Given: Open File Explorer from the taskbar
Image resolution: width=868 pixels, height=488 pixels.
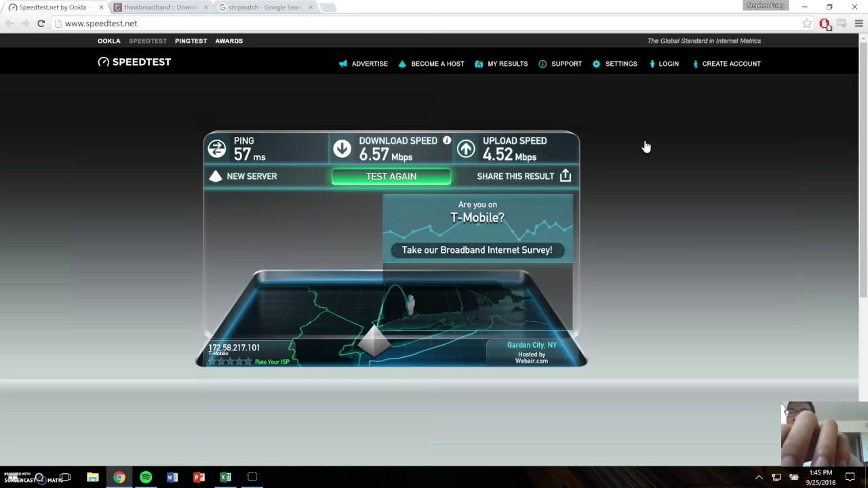Looking at the screenshot, I should (x=93, y=477).
